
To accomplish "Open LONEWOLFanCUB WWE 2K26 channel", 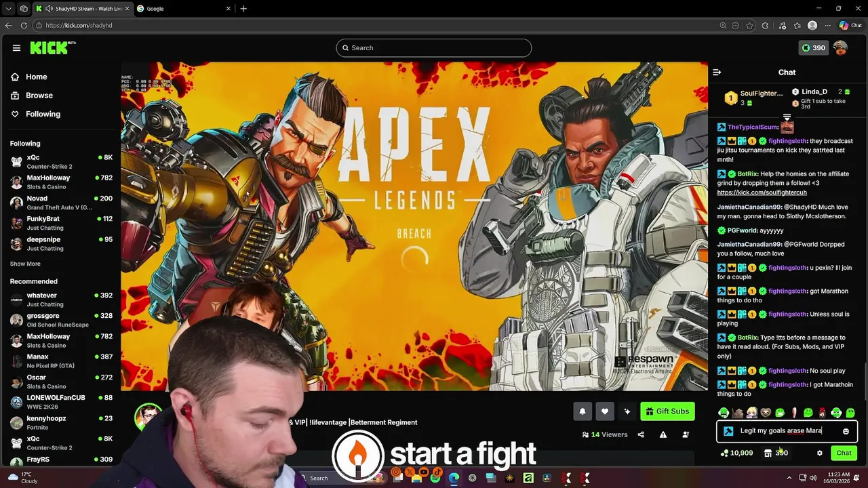I will coord(61,402).
